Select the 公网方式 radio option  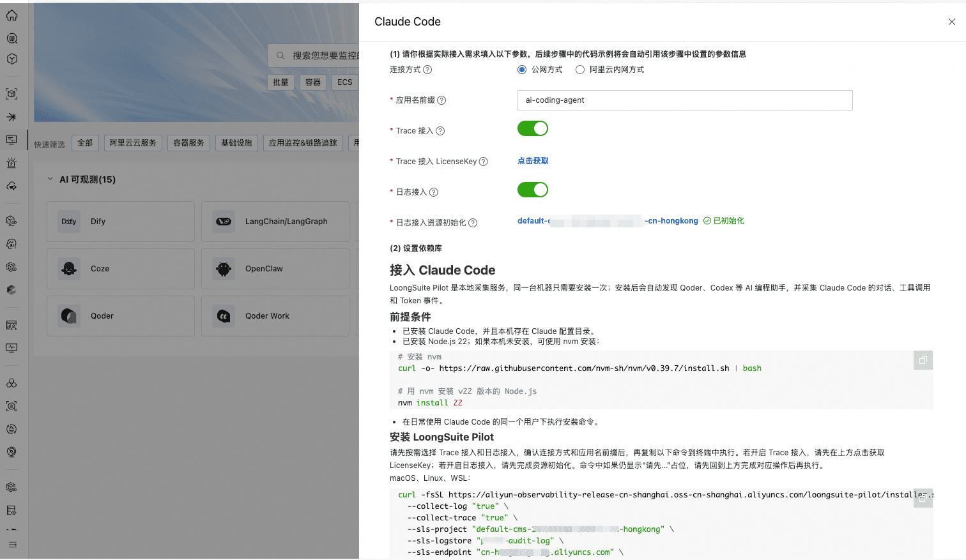522,70
